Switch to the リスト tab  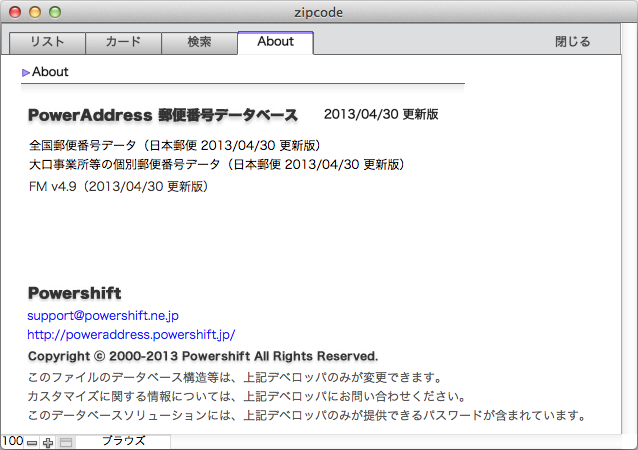47,42
